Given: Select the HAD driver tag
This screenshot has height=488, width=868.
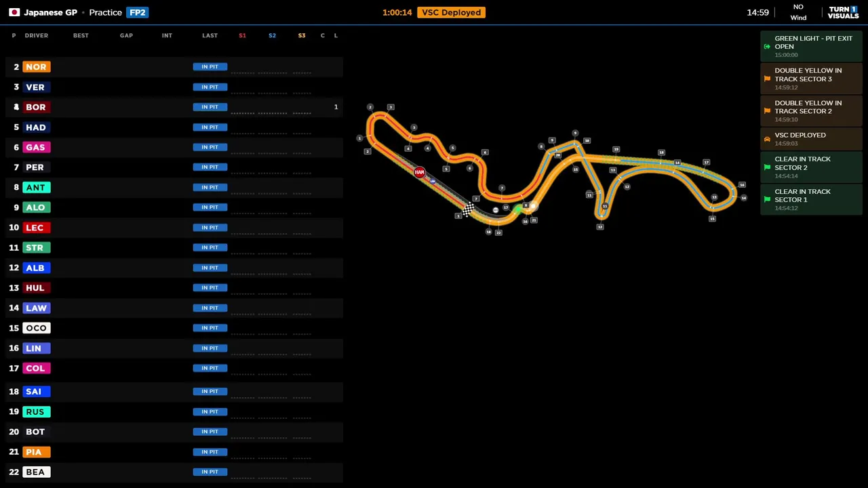Looking at the screenshot, I should pyautogui.click(x=36, y=127).
